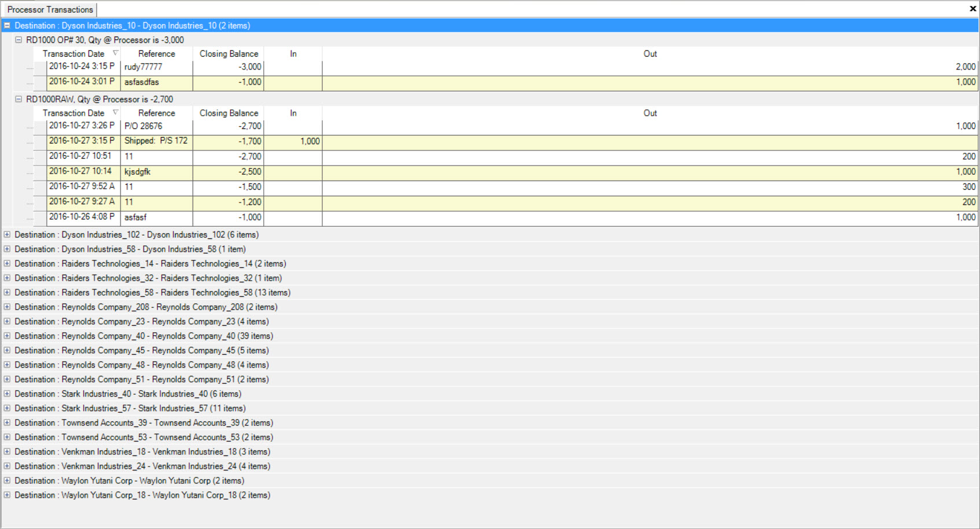Sort RD1000 OP# 30 table by Reference
The width and height of the screenshot is (980, 529).
(156, 53)
